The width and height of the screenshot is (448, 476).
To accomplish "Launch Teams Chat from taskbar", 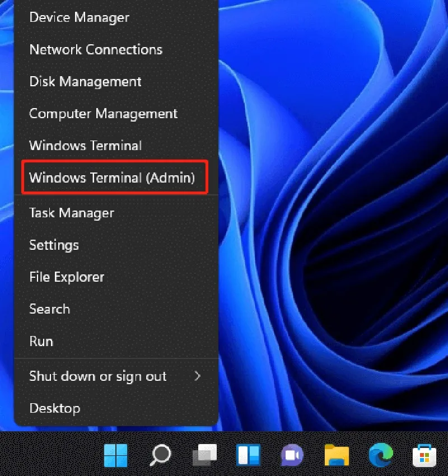I will [292, 455].
